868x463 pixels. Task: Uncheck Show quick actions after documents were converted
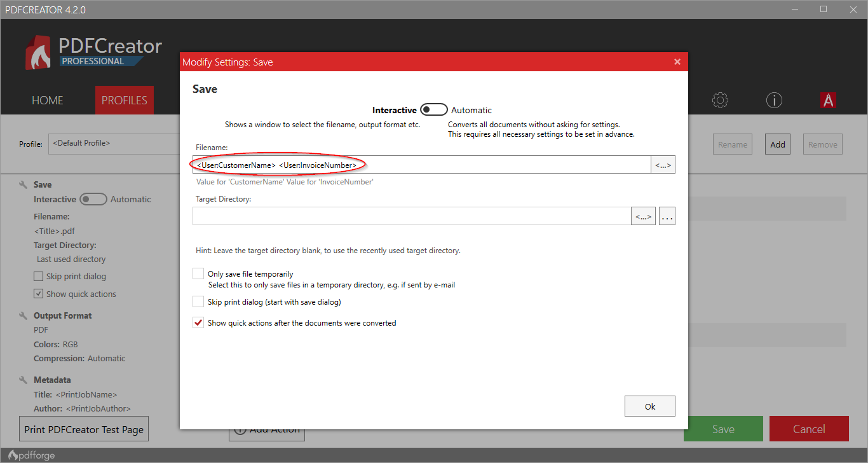click(198, 322)
